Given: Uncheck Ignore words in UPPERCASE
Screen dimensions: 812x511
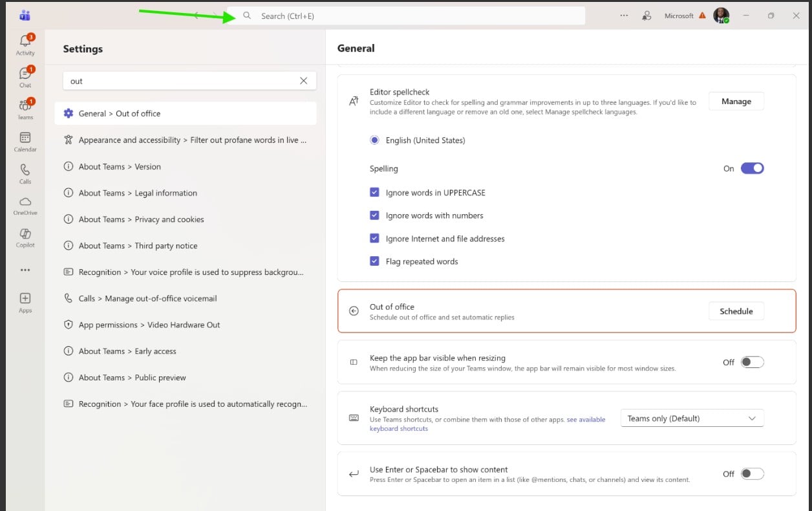Looking at the screenshot, I should click(374, 192).
